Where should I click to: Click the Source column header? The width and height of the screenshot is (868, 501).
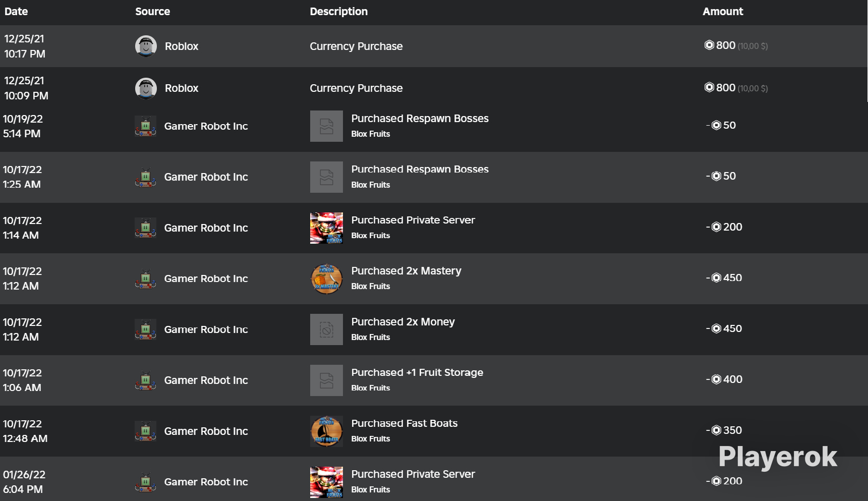click(x=153, y=12)
